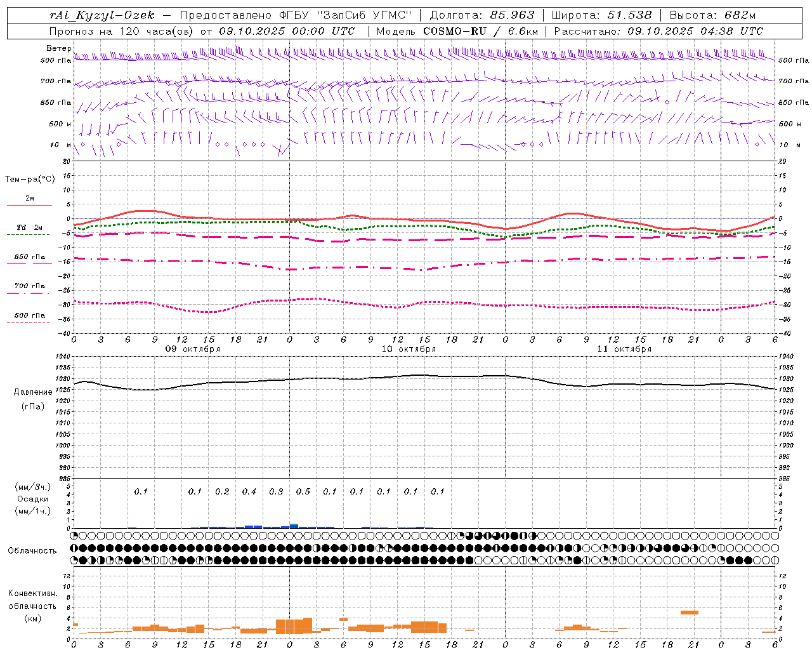Image resolution: width=812 pixels, height=650 pixels.
Task: Click the isolated orange convective bar near 5 km
Action: (x=690, y=613)
